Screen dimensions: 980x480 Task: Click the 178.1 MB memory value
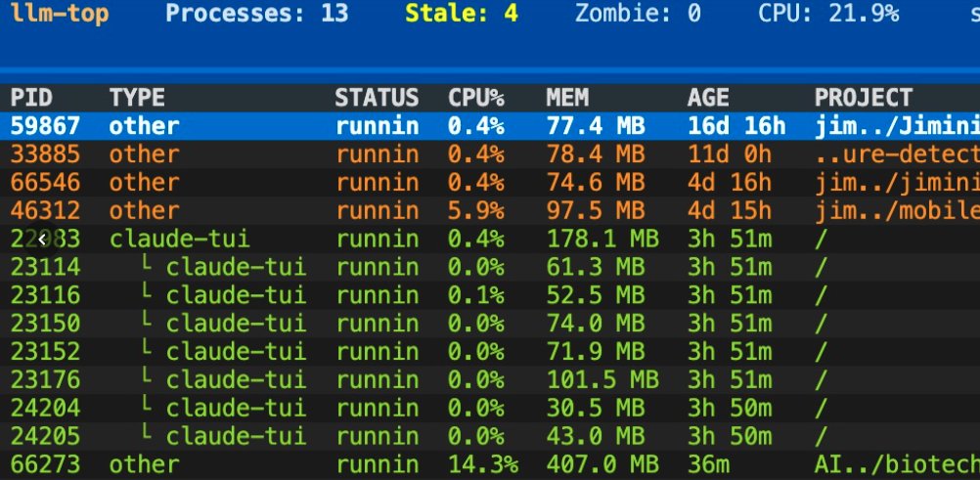602,240
